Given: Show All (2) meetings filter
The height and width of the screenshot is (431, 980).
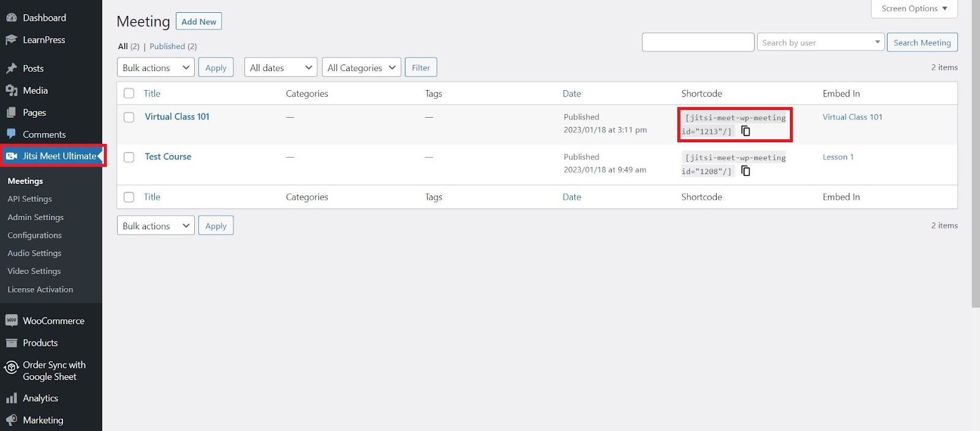Looking at the screenshot, I should point(129,46).
